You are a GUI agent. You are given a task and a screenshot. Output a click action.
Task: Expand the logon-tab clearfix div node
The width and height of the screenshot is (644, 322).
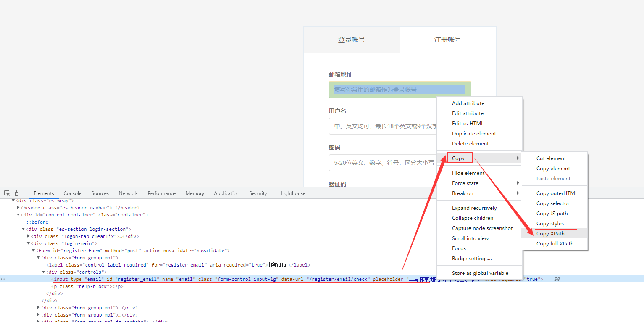28,236
